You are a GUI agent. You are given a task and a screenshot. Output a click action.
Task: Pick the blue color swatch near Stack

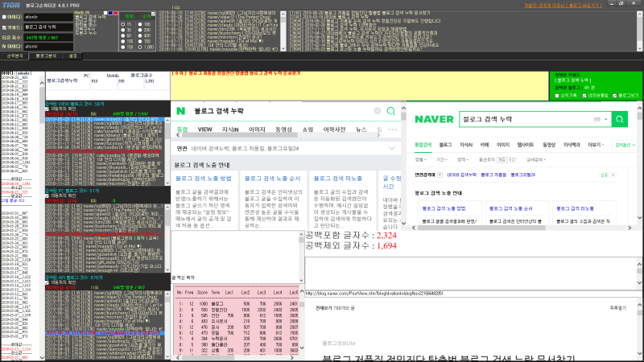pyautogui.click(x=110, y=13)
